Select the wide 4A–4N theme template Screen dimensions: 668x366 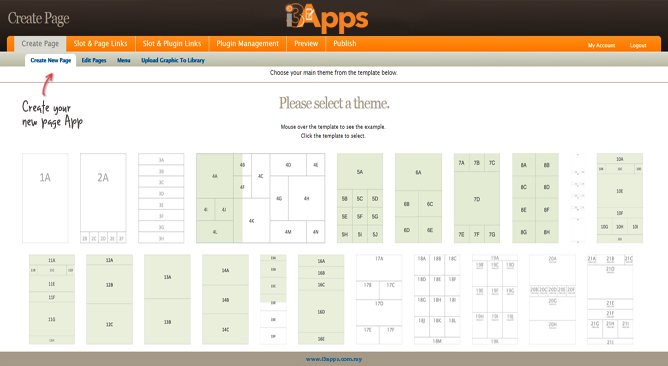pos(260,198)
